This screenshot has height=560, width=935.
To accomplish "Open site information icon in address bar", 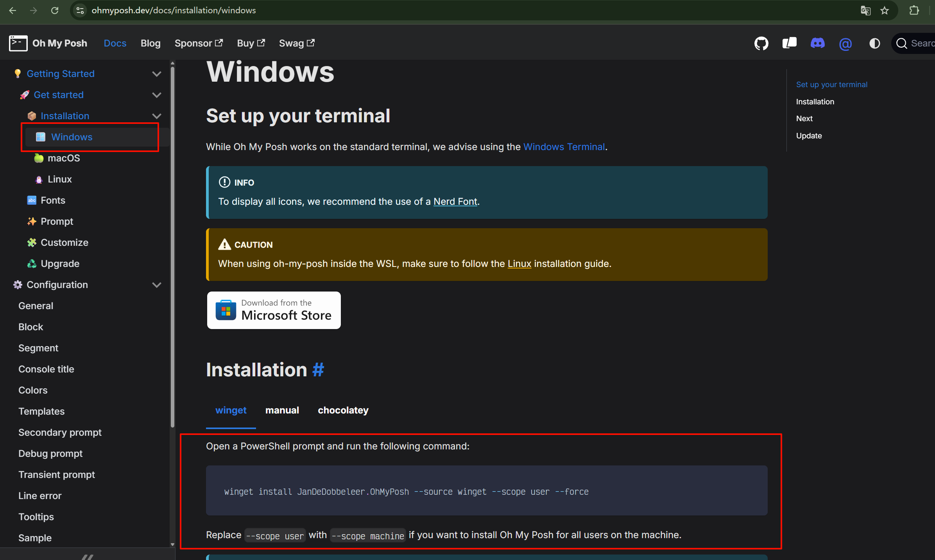I will [80, 11].
